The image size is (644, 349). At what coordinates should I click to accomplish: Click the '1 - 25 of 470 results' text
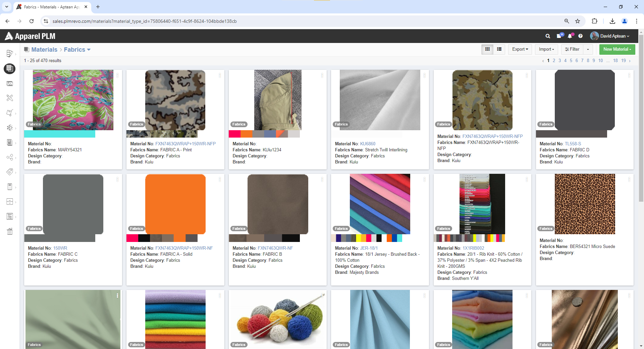tap(43, 61)
